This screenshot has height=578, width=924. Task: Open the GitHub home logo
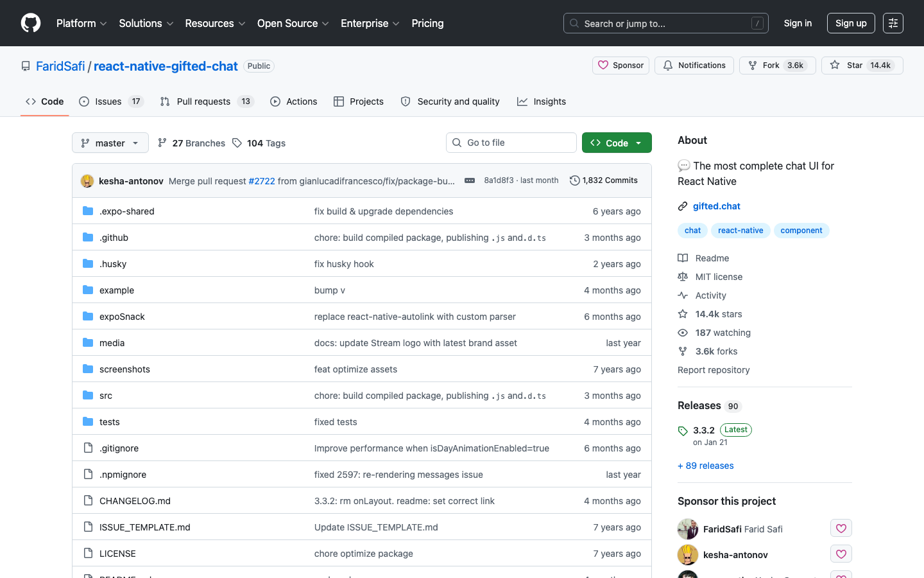tap(31, 23)
